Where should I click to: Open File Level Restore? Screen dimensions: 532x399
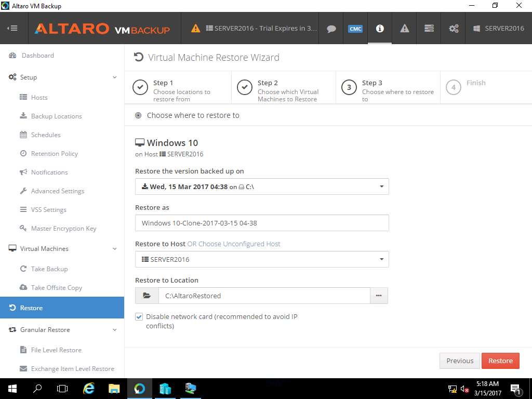[56, 350]
